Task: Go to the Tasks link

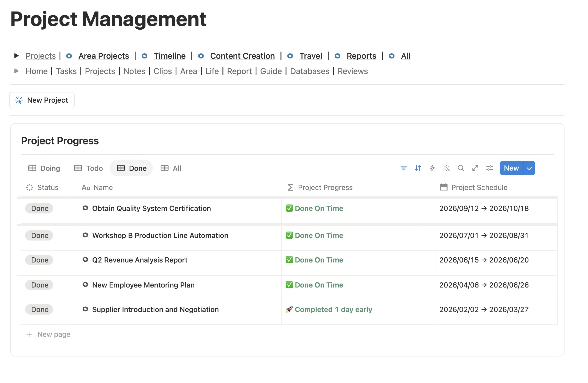Action: point(66,71)
